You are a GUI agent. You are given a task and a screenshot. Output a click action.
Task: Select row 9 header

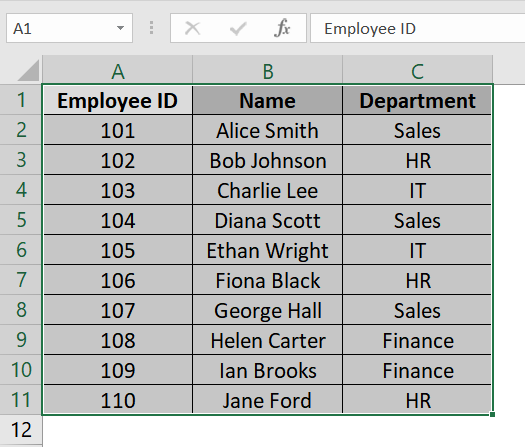click(21, 340)
